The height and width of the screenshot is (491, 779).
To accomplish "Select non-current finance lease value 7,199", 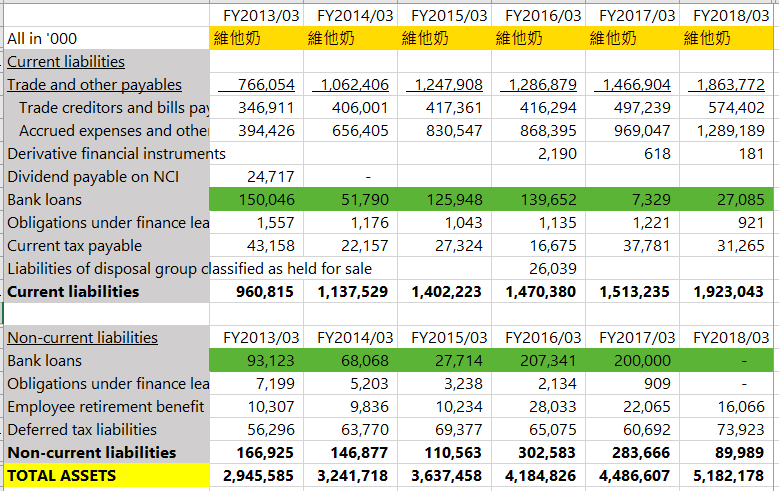I will click(256, 383).
